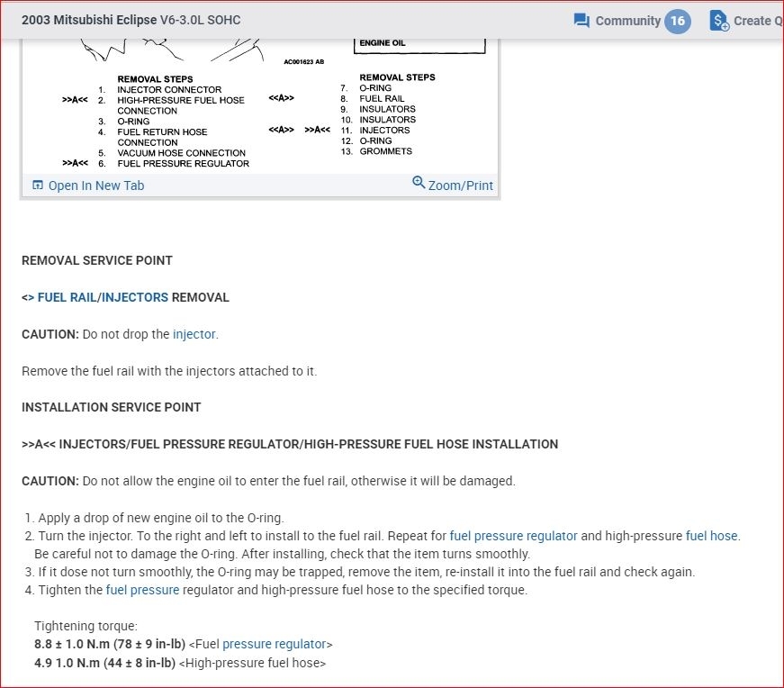The width and height of the screenshot is (784, 688).
Task: Click the Create Quote dollar document icon
Action: pos(719,21)
